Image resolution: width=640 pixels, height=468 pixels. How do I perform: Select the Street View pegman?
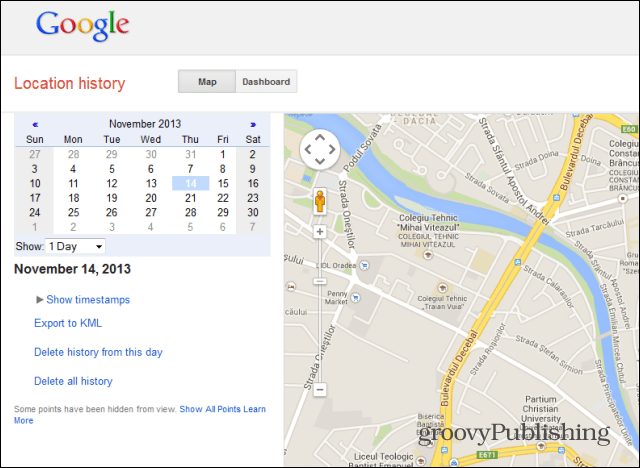pyautogui.click(x=320, y=202)
